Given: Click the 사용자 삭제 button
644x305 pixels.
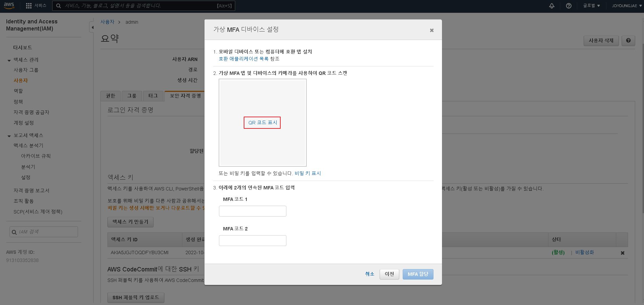Looking at the screenshot, I should point(601,41).
